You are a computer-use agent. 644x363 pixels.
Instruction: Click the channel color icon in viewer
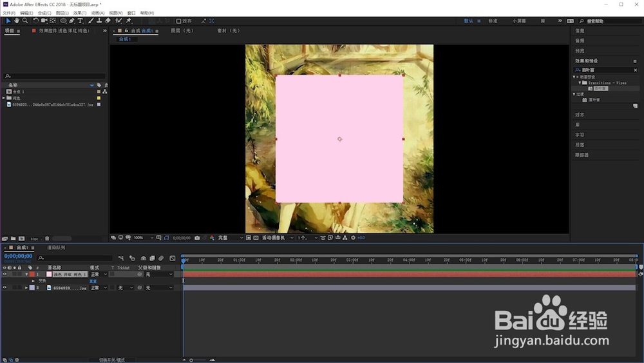(x=212, y=238)
